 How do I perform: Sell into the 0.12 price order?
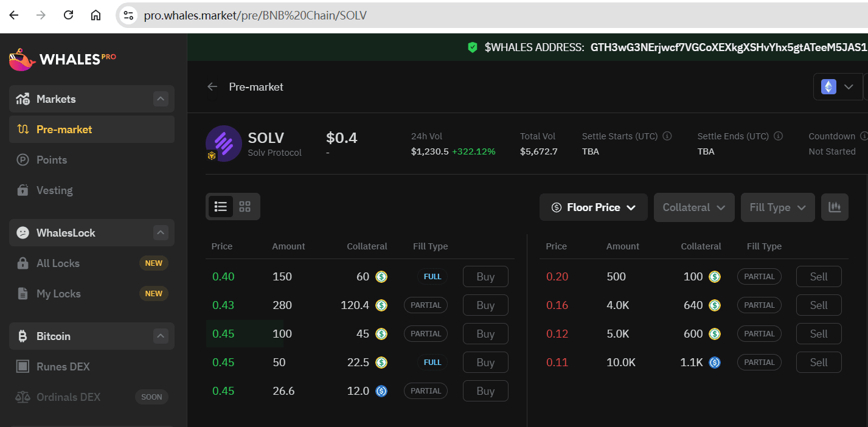tap(819, 334)
